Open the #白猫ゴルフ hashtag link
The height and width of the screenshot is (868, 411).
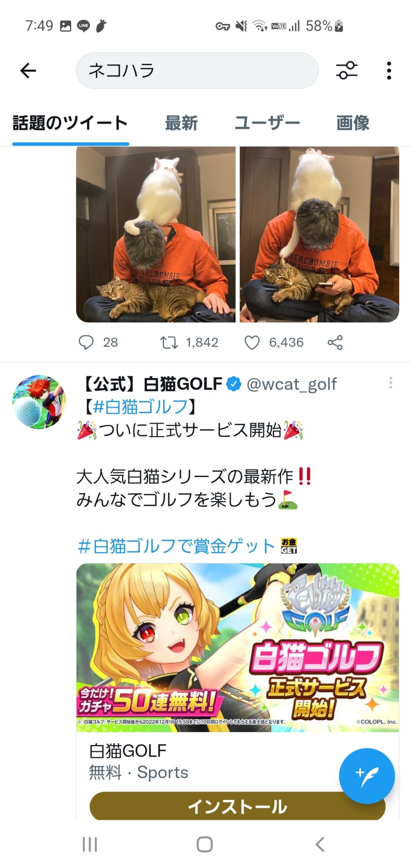pyautogui.click(x=141, y=407)
